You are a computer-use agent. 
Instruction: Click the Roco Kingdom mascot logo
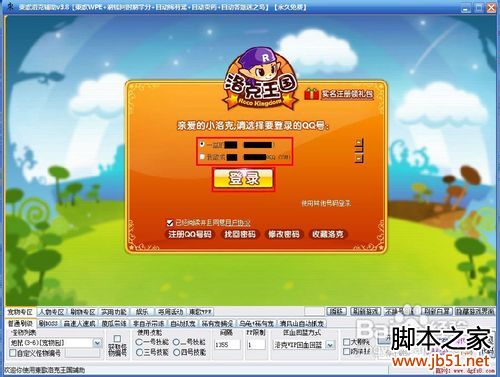261,79
